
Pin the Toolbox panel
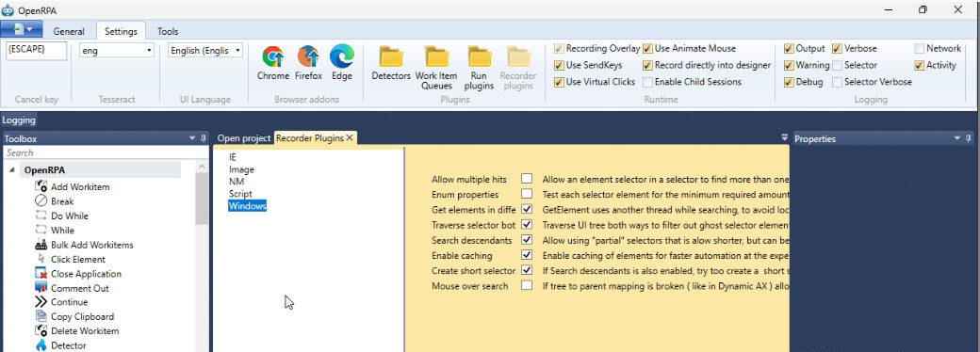204,138
